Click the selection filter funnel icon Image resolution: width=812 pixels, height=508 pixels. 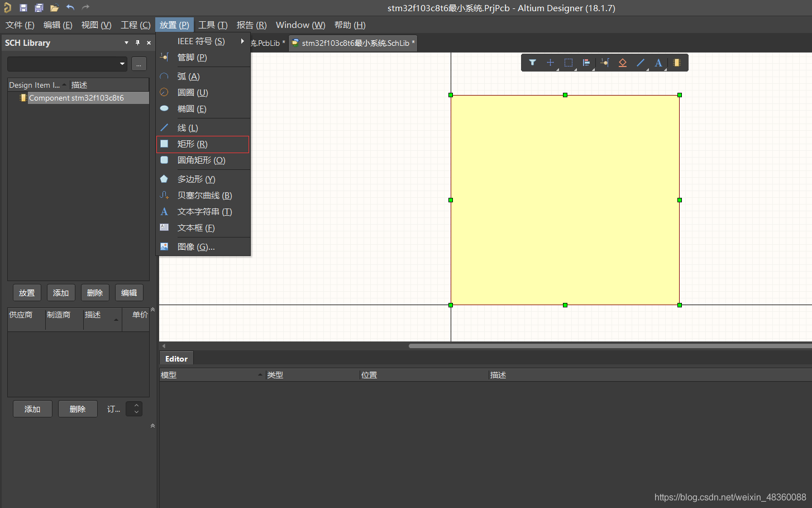tap(532, 63)
